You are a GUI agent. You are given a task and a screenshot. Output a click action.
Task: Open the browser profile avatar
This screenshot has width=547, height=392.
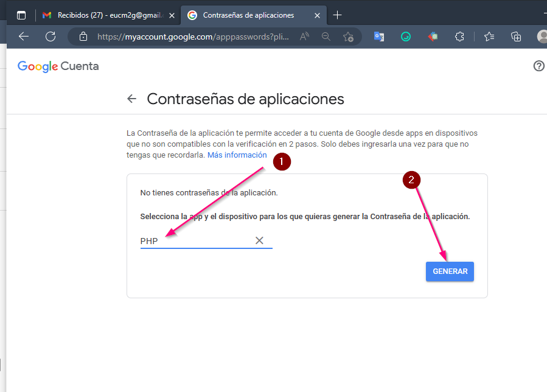pos(542,37)
